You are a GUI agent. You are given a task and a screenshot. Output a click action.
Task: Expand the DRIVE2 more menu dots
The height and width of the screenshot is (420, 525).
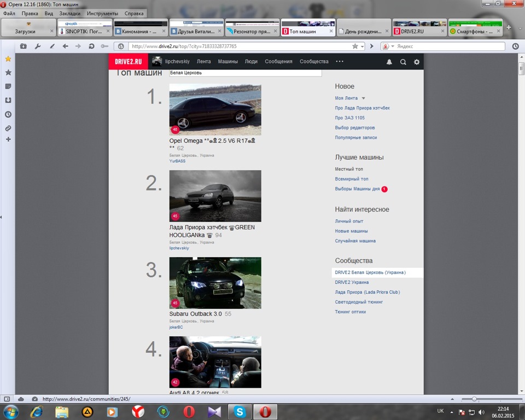point(340,61)
